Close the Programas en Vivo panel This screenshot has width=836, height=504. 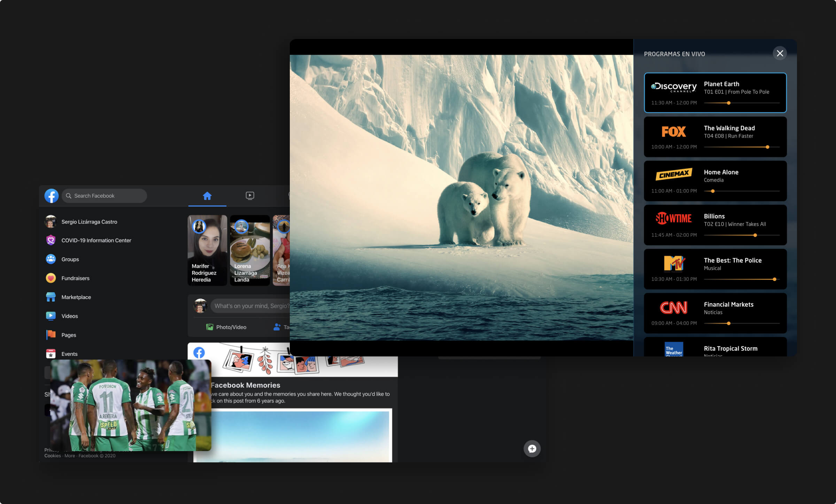(780, 53)
